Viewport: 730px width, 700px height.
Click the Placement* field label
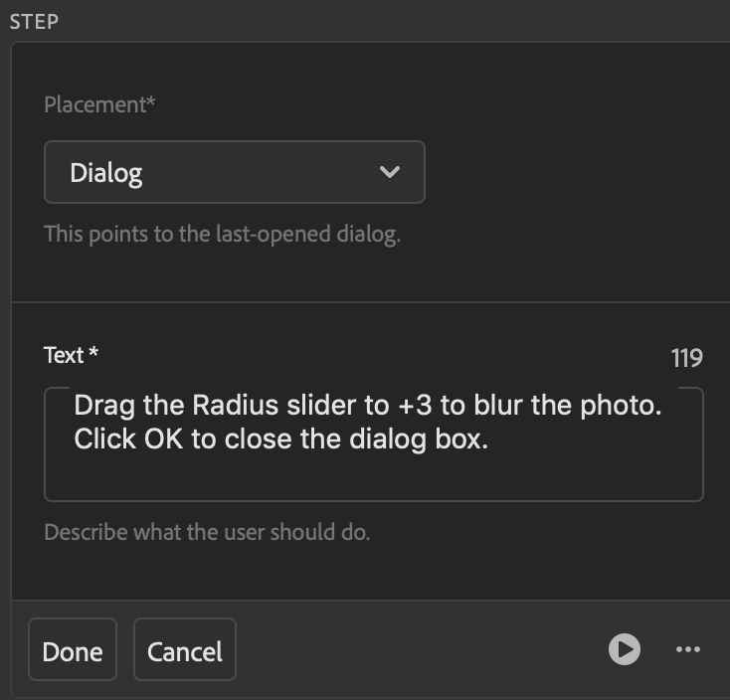click(x=99, y=104)
